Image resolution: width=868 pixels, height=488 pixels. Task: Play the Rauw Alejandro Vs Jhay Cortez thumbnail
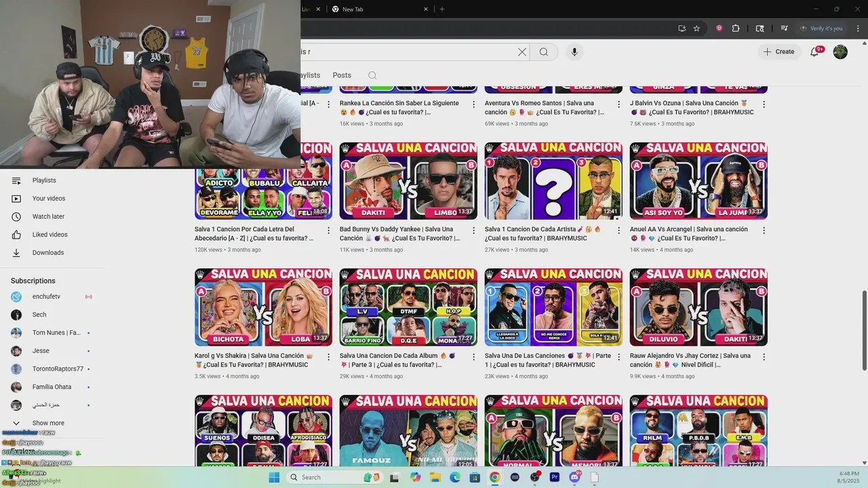pyautogui.click(x=698, y=307)
